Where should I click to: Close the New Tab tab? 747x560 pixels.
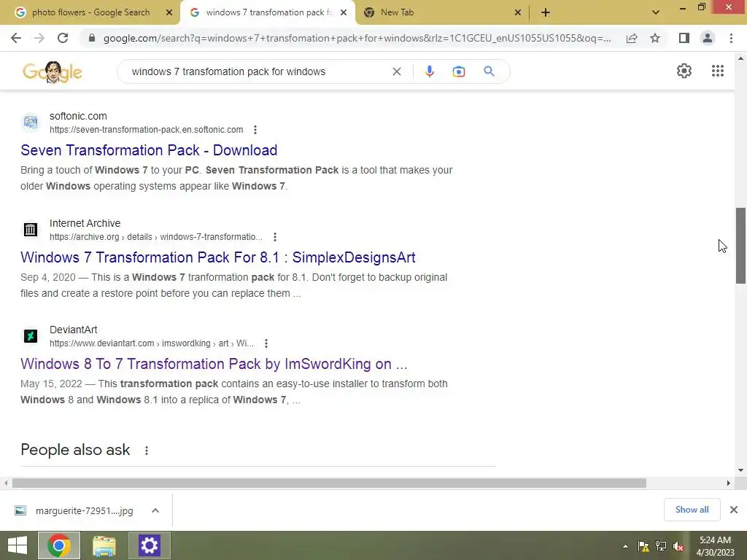click(x=518, y=12)
